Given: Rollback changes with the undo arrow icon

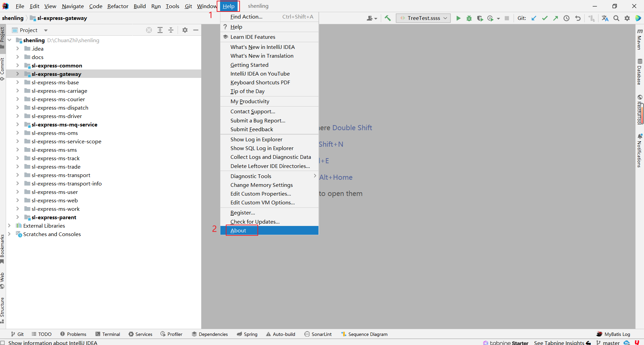Looking at the screenshot, I should [x=578, y=18].
